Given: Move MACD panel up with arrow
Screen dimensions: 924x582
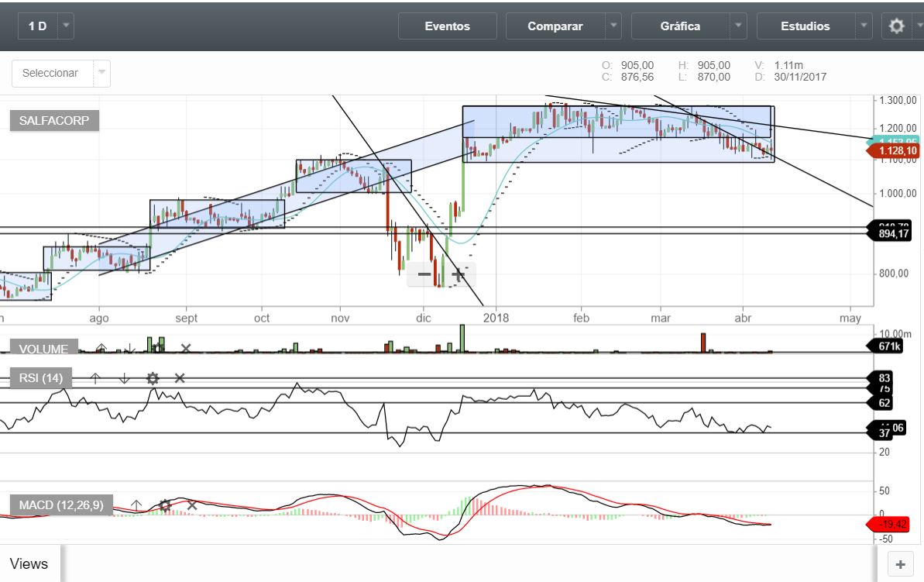Looking at the screenshot, I should coord(136,505).
